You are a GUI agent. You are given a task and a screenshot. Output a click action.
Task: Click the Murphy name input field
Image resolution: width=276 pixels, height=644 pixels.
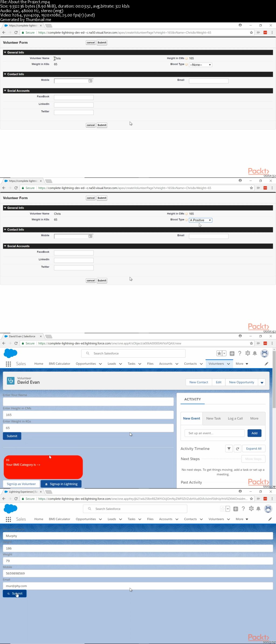[138, 536]
